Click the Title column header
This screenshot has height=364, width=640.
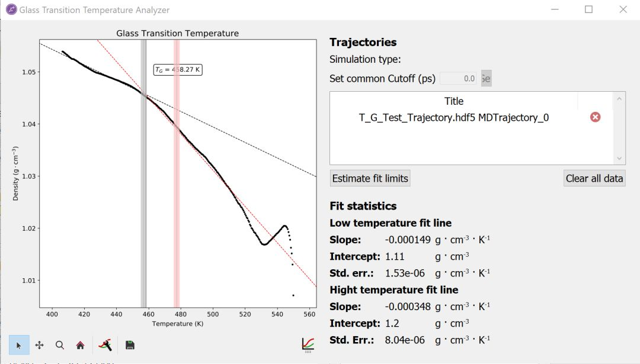click(x=454, y=101)
